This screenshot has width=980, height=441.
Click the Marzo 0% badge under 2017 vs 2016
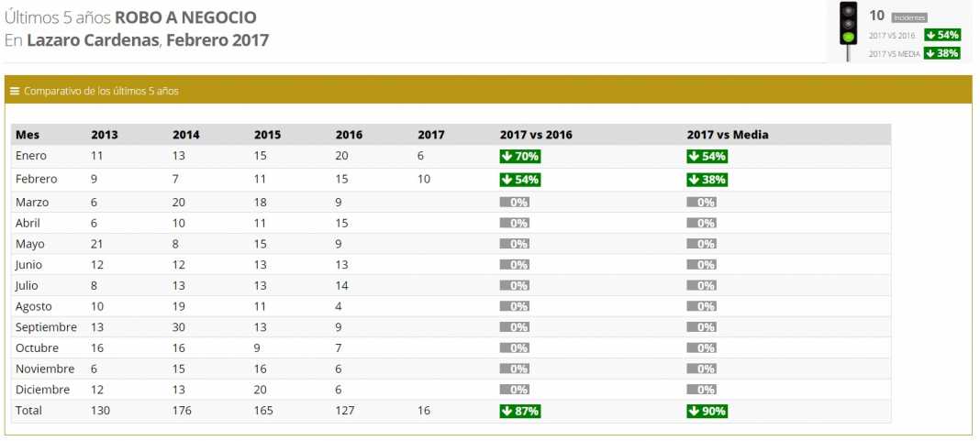[x=515, y=203]
